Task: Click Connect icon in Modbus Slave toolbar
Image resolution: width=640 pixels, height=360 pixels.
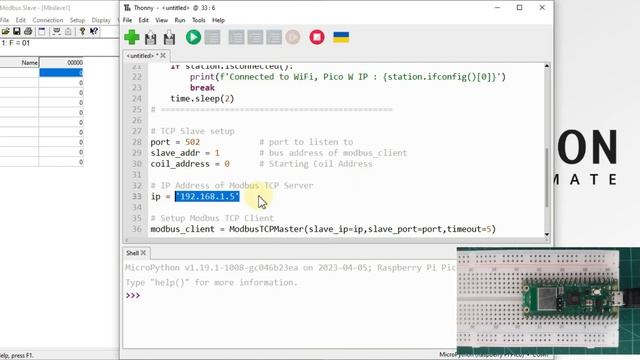Action: click(x=57, y=31)
